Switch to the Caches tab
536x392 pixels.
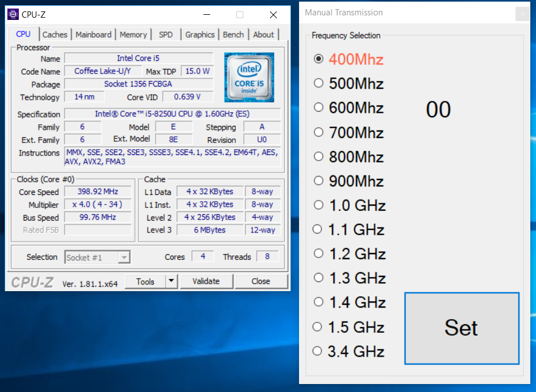click(x=55, y=35)
